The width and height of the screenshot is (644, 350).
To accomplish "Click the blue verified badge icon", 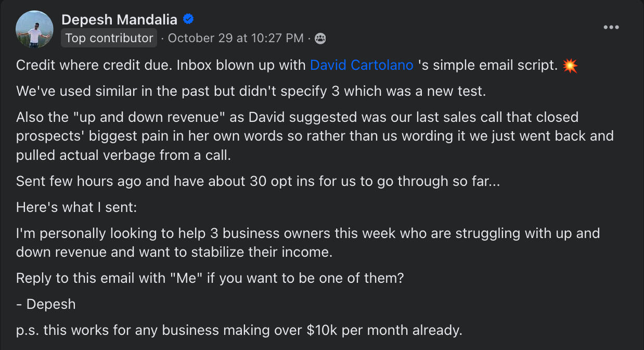I will pyautogui.click(x=188, y=19).
